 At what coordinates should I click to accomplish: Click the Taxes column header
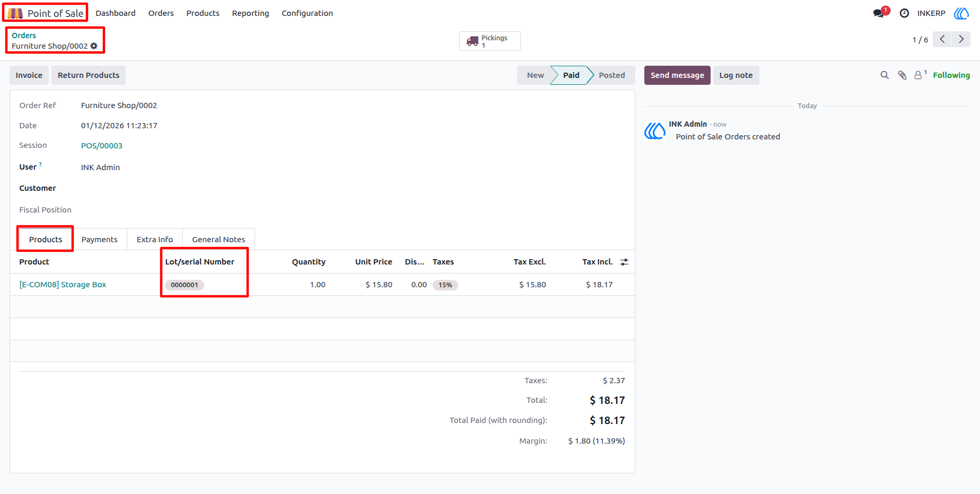[x=443, y=262]
